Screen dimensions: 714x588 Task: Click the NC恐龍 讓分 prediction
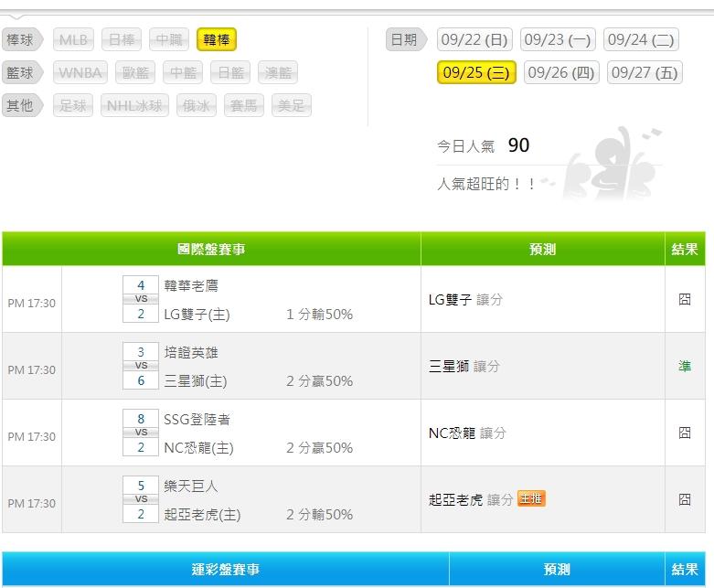(468, 433)
